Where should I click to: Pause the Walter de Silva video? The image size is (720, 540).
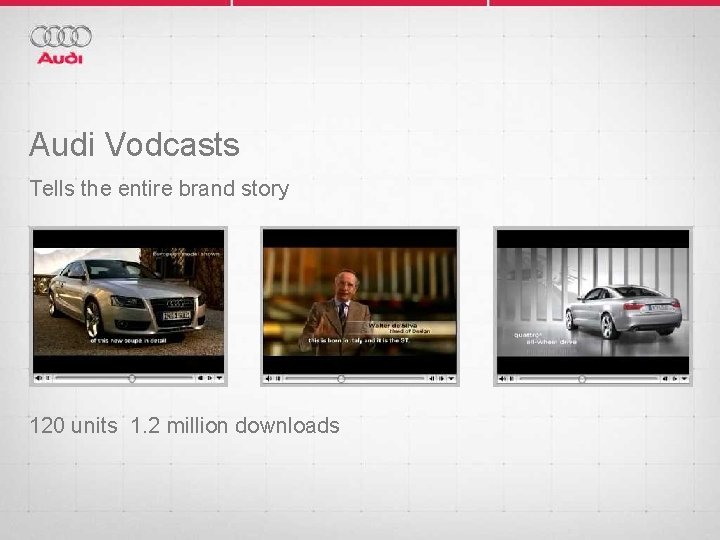(x=278, y=379)
